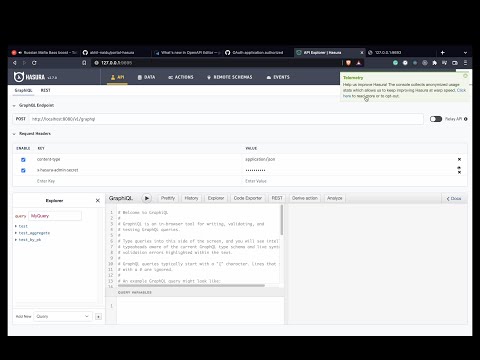Click the bookmark icon beside address bar
The height and width of the screenshot is (360, 480).
[84, 63]
